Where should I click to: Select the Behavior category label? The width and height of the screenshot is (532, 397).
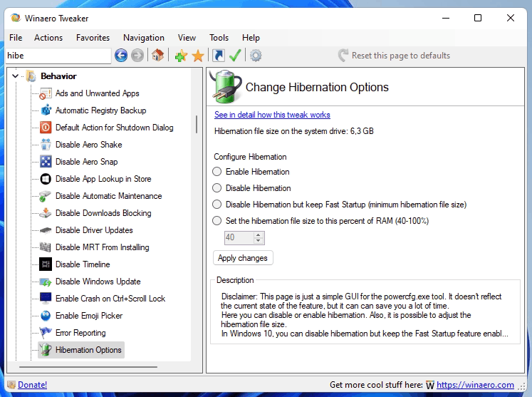point(58,76)
